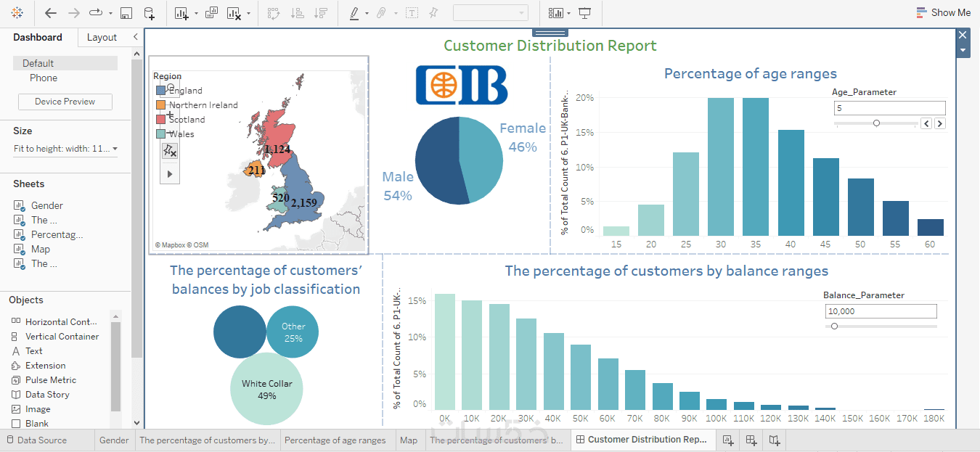This screenshot has width=980, height=452.
Task: Click the Balance_Parameter value input field
Action: 881,311
